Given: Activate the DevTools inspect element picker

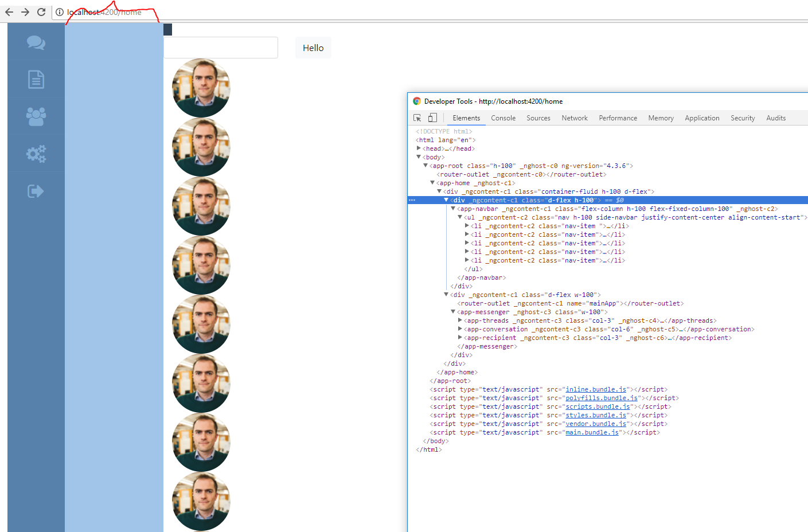Looking at the screenshot, I should pyautogui.click(x=417, y=118).
